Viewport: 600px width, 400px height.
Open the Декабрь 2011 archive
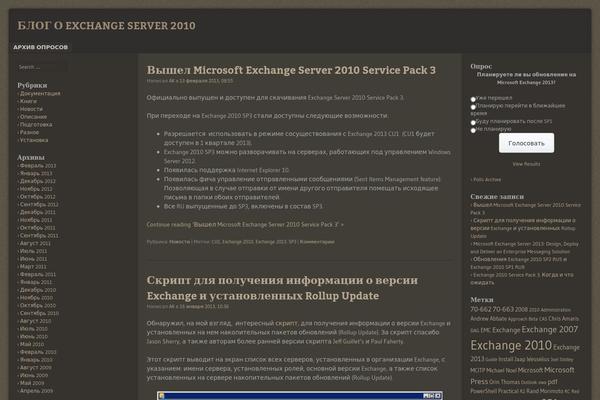[38, 212]
